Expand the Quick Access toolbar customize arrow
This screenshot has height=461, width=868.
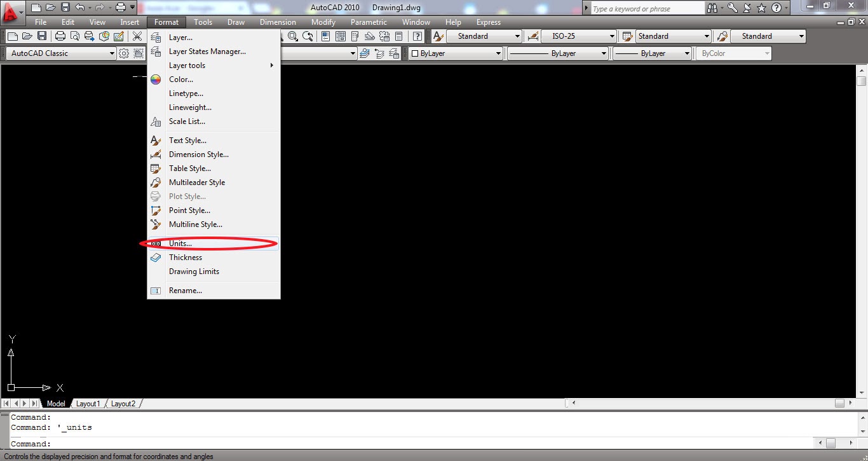tap(132, 8)
